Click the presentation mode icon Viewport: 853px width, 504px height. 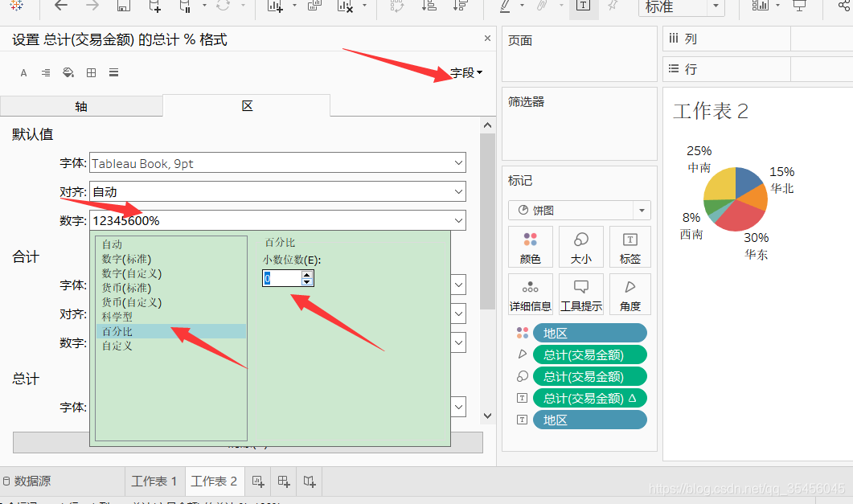click(x=799, y=6)
